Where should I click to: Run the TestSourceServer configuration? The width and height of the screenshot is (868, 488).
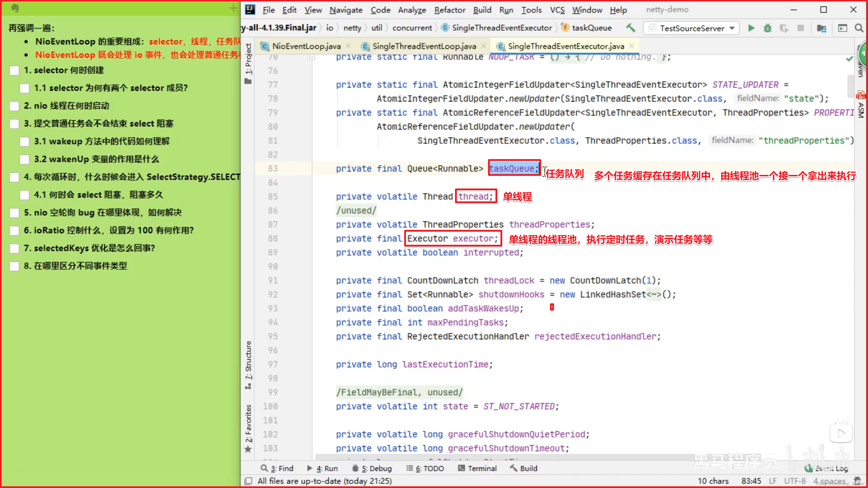click(751, 28)
